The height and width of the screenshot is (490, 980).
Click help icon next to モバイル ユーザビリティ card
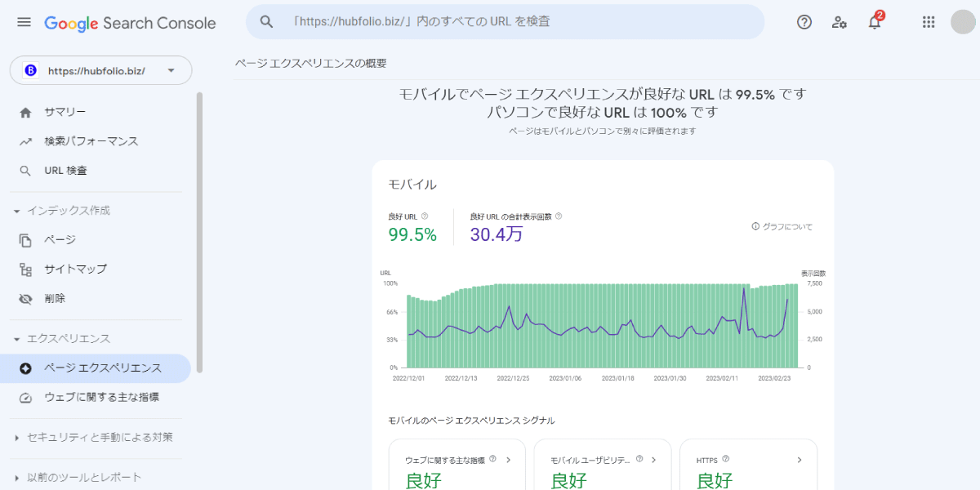pos(639,460)
